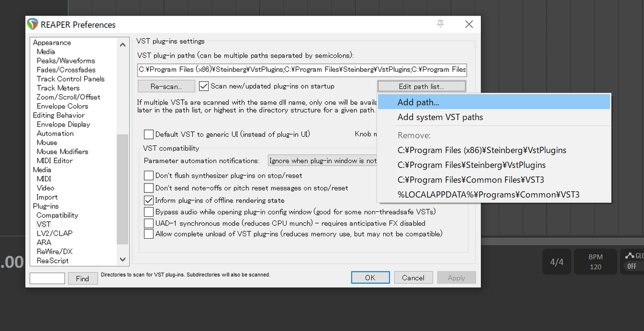Cancel the preferences dialog
The height and width of the screenshot is (331, 644).
click(413, 278)
